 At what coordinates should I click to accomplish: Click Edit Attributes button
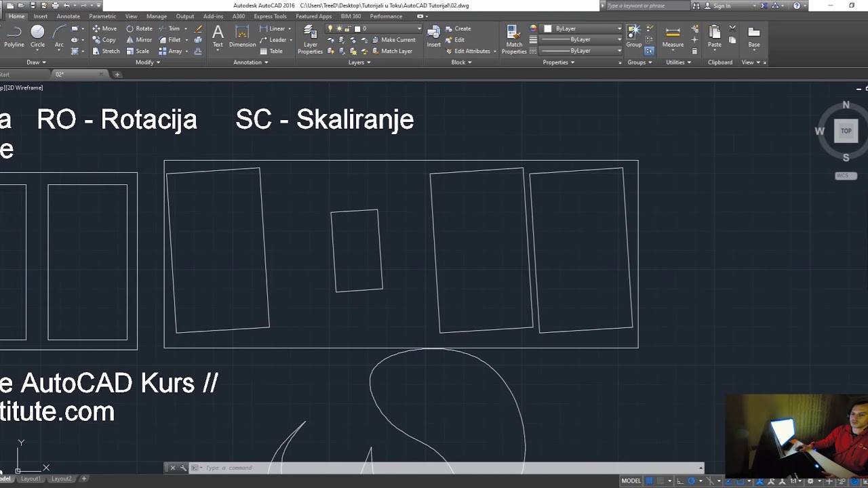click(468, 51)
